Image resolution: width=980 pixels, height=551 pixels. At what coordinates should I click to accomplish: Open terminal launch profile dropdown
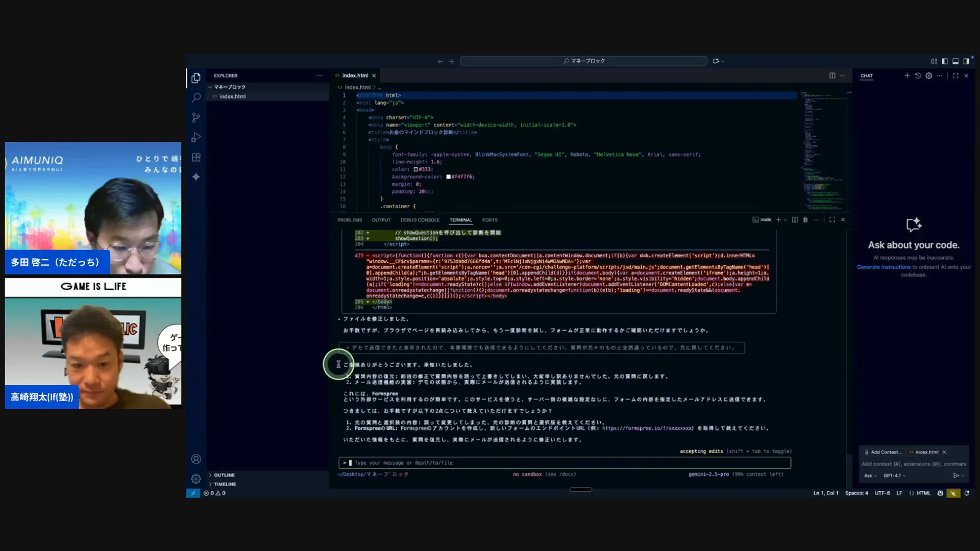785,220
